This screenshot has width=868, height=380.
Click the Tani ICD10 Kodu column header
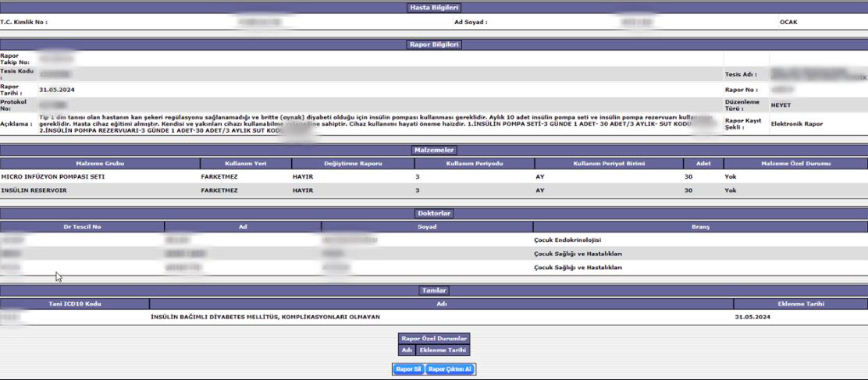[x=75, y=304]
